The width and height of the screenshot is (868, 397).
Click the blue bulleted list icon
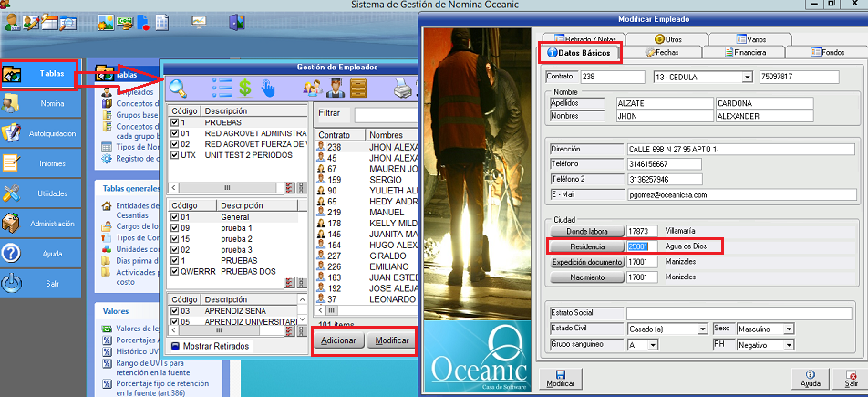pyautogui.click(x=222, y=89)
